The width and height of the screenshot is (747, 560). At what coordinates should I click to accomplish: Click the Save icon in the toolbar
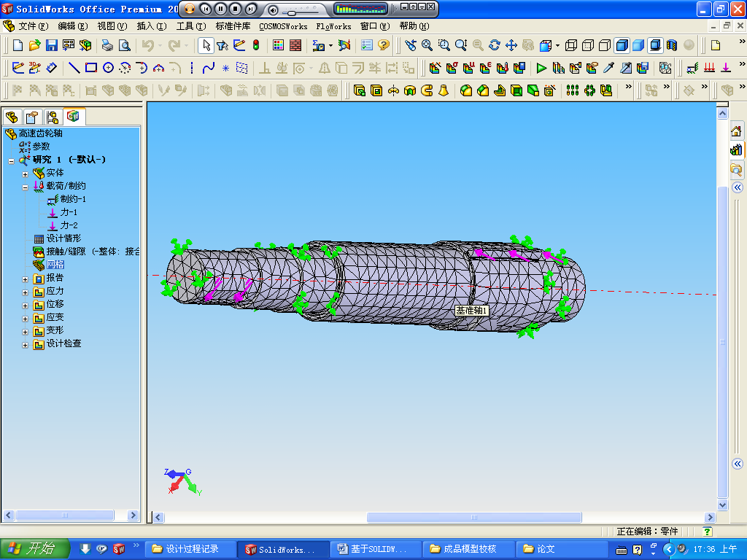coord(51,45)
